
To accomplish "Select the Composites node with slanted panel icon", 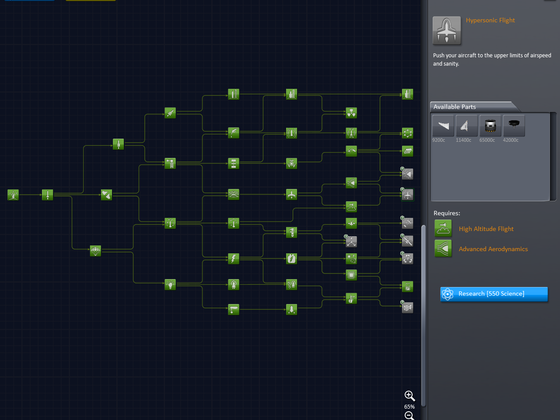I will pos(407,151).
